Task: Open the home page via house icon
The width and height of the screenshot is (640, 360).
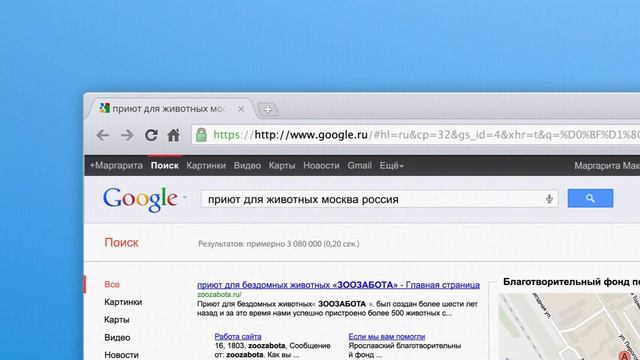Action: [x=174, y=135]
